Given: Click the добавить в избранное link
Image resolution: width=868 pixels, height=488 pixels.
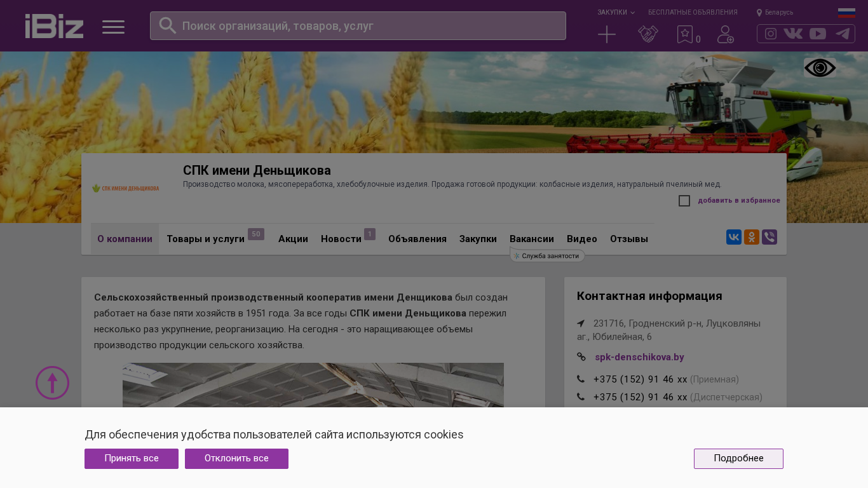Looking at the screenshot, I should click(x=739, y=201).
